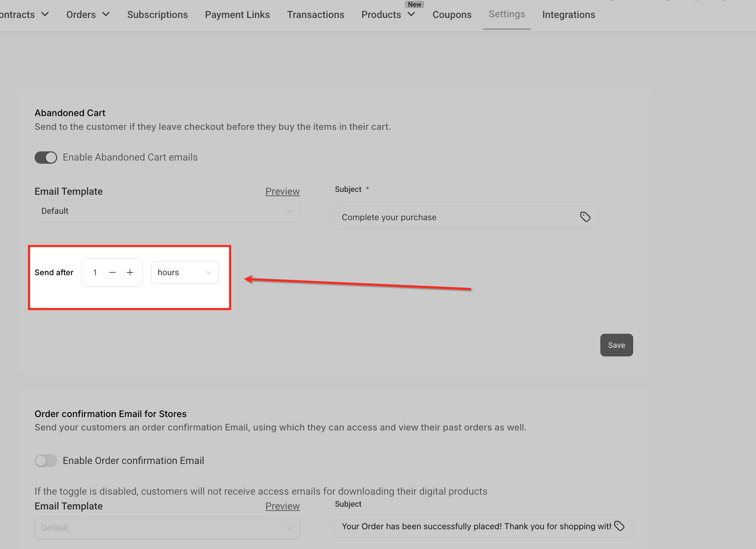
Task: Go to the Subscriptions tab
Action: pyautogui.click(x=157, y=14)
